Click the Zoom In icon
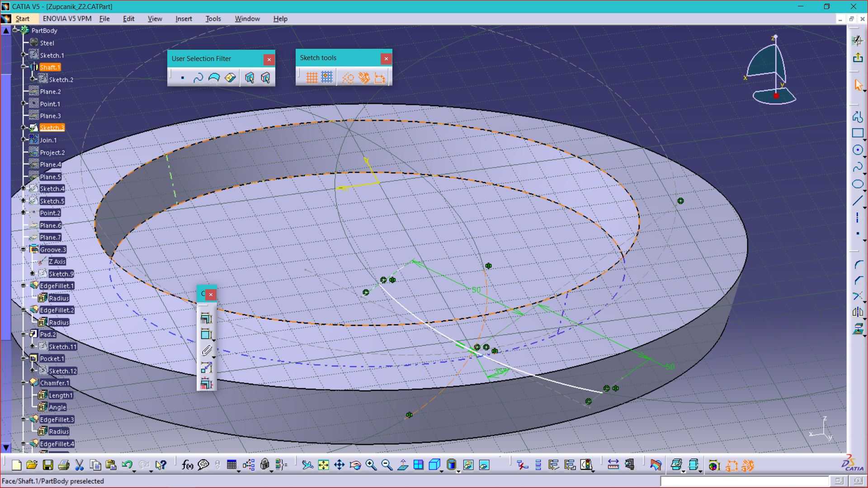 371,465
